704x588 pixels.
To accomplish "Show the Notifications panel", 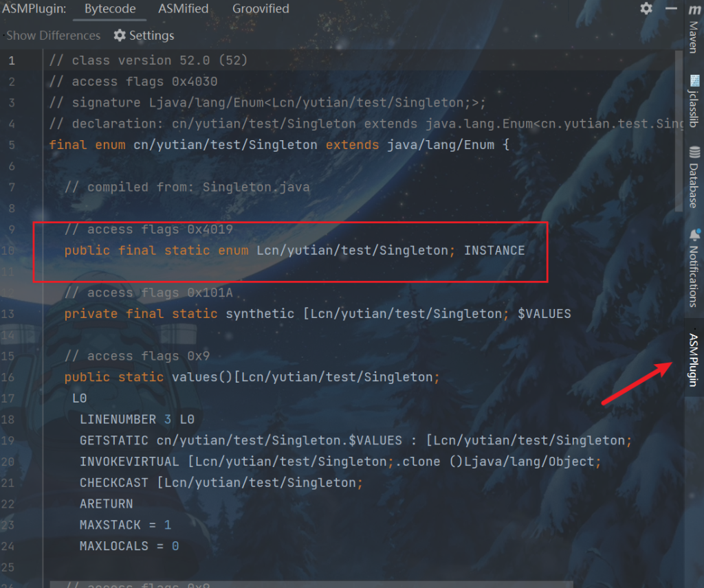I will (694, 268).
